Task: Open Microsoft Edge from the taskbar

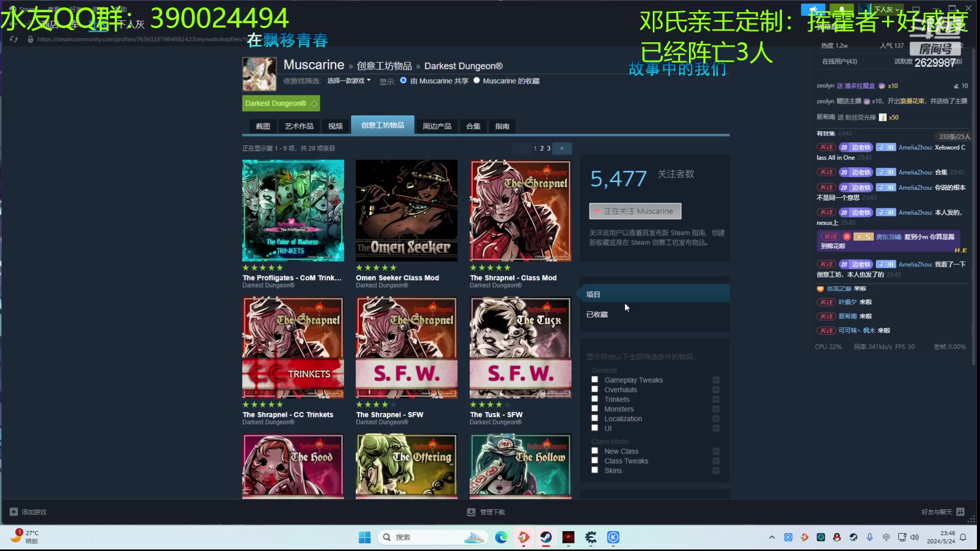Action: (501, 537)
